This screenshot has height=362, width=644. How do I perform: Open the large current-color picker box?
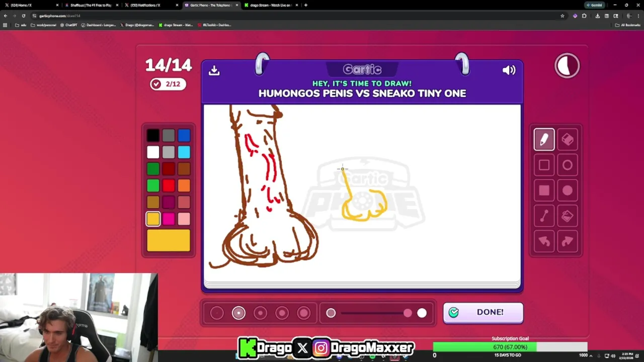tap(169, 240)
